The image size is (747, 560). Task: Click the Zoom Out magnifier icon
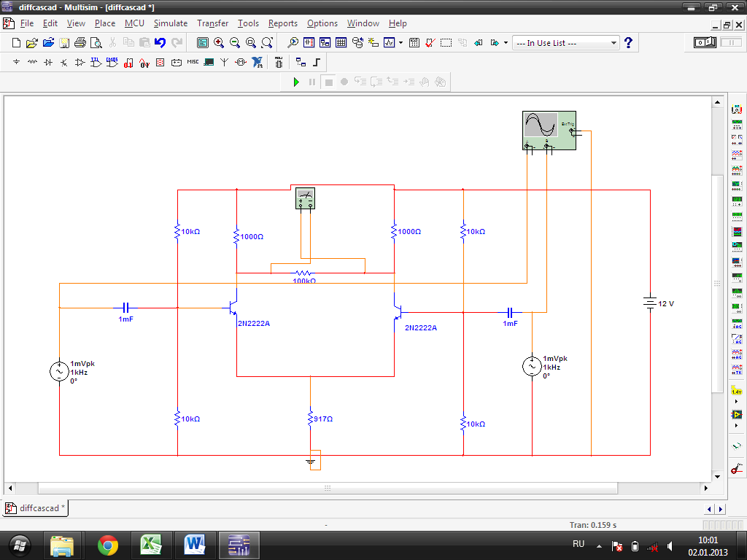235,43
